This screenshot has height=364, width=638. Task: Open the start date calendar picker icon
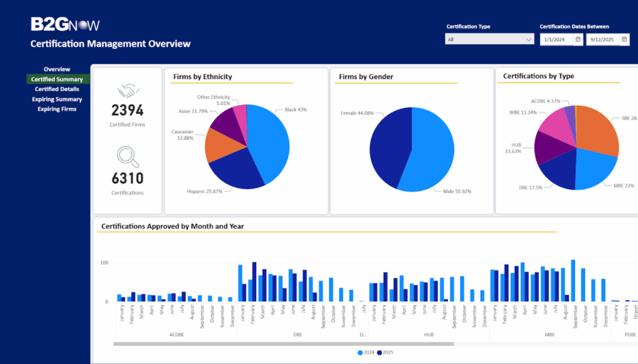578,39
